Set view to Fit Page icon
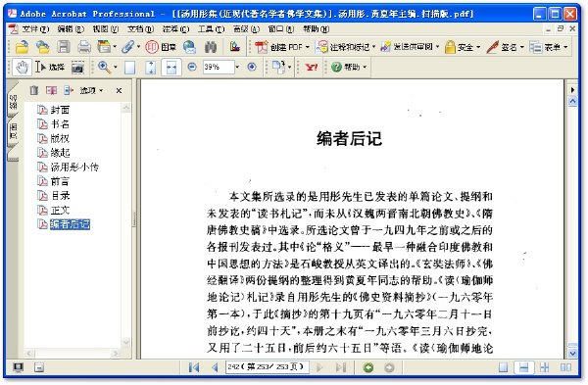The width and height of the screenshot is (588, 385). point(150,67)
